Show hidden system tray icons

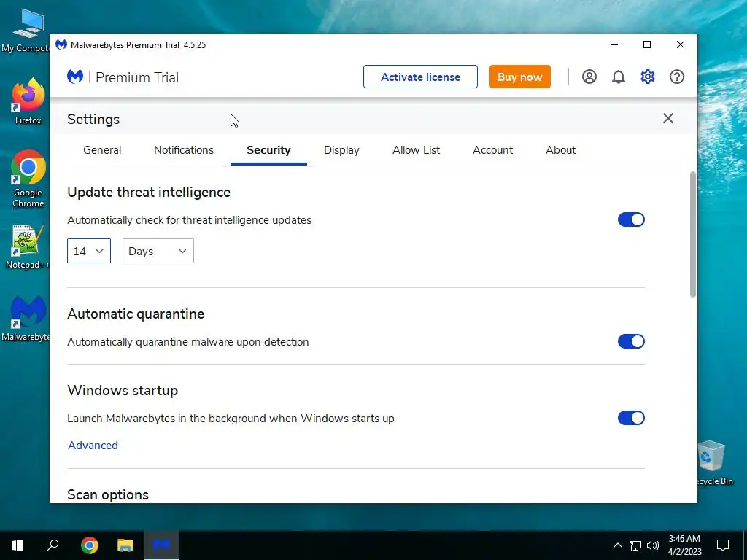(x=617, y=545)
